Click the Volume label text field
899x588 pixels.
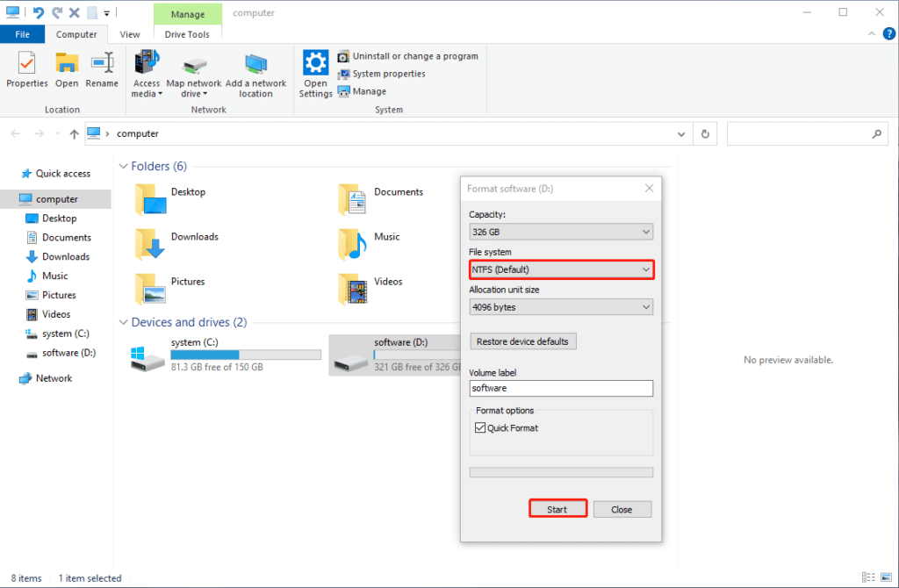[561, 388]
